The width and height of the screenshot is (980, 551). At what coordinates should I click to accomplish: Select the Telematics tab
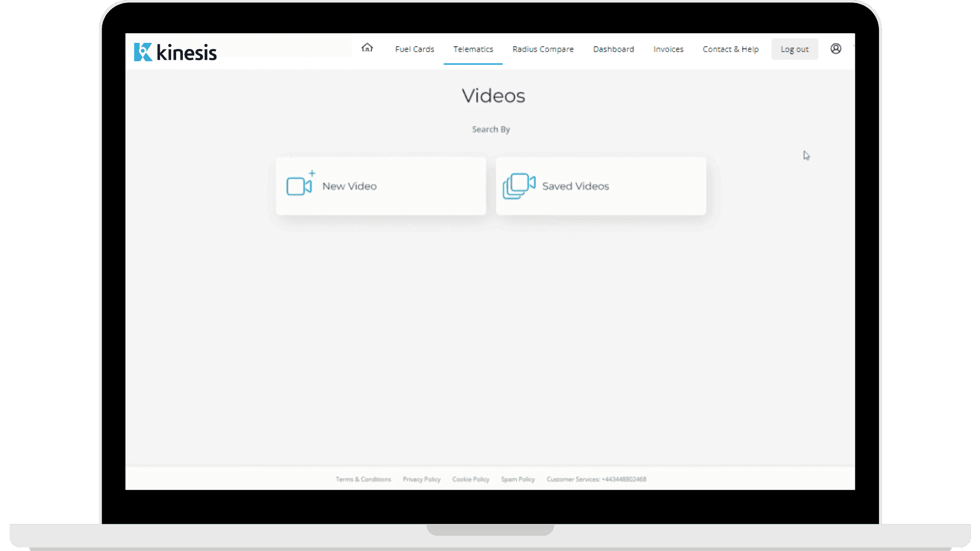473,49
